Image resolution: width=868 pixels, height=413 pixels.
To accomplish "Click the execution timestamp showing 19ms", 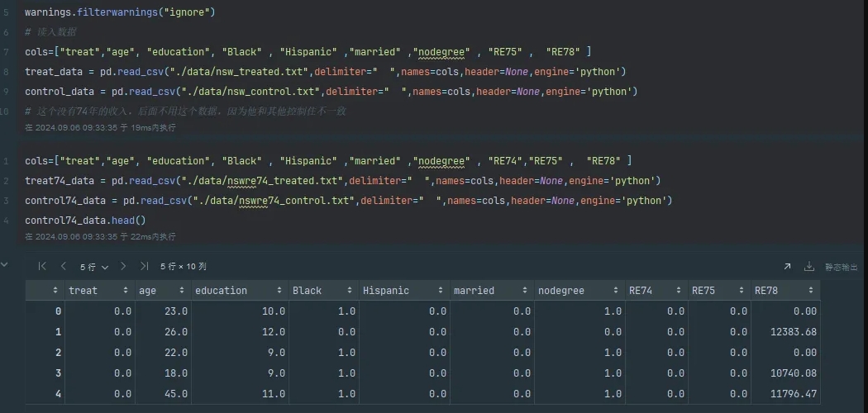I will 100,128.
